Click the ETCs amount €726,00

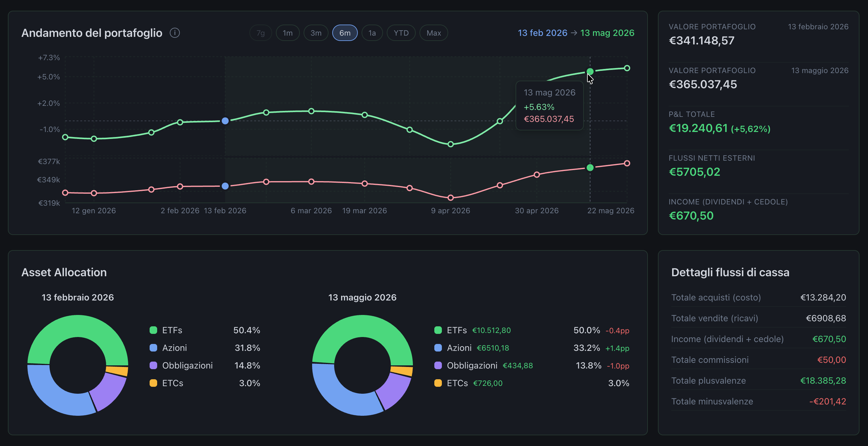coord(488,383)
